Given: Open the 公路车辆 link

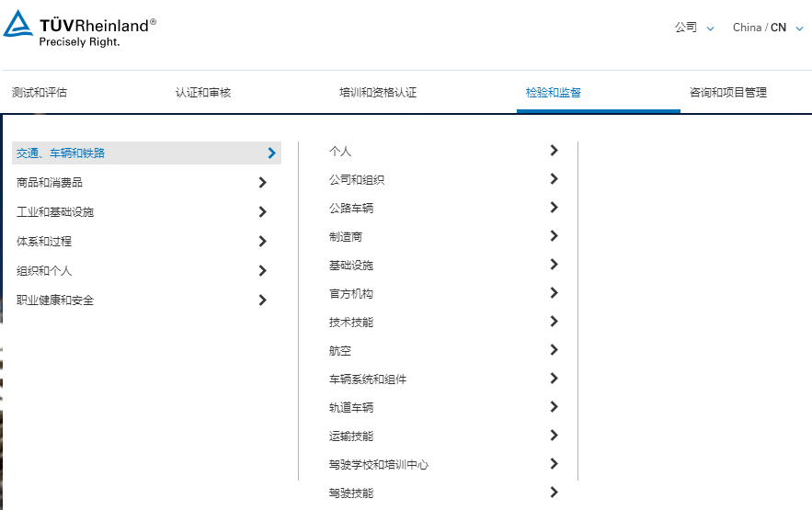Looking at the screenshot, I should tap(351, 209).
